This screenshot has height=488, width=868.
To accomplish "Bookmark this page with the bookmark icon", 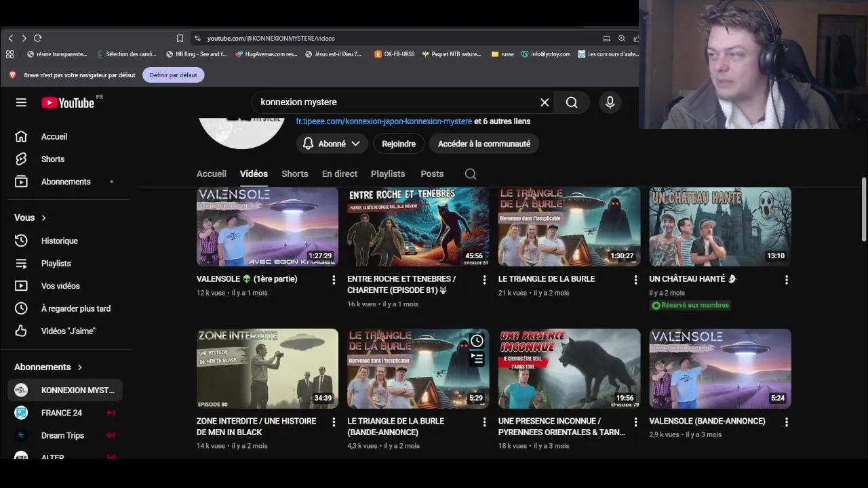I will pos(180,39).
